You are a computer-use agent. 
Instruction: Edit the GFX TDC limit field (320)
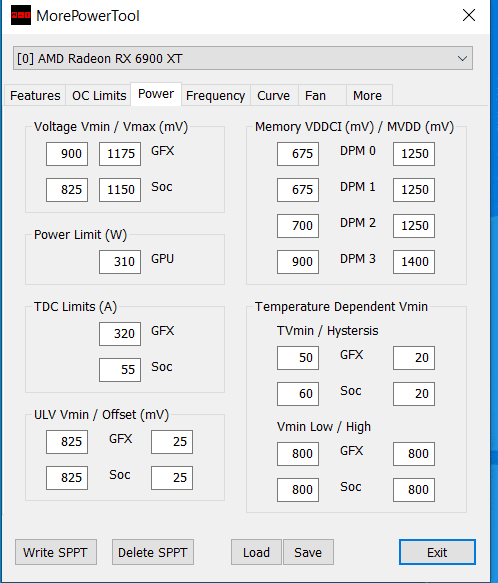pos(120,334)
